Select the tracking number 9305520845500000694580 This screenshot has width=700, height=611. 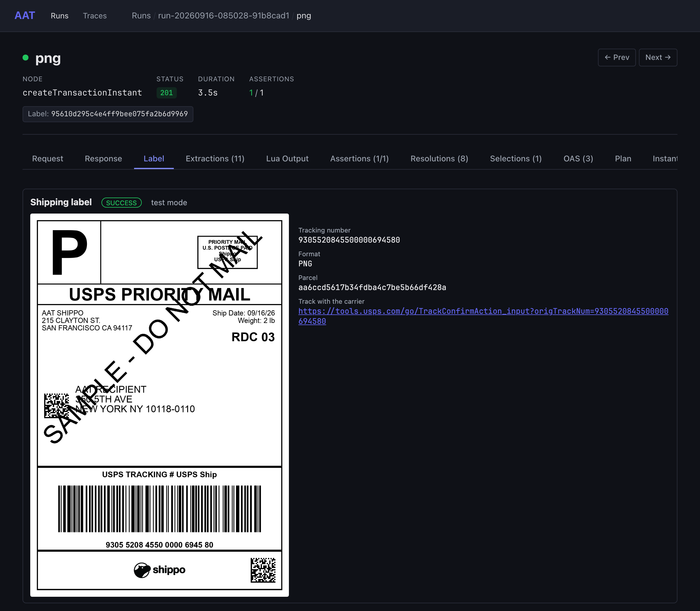click(349, 240)
